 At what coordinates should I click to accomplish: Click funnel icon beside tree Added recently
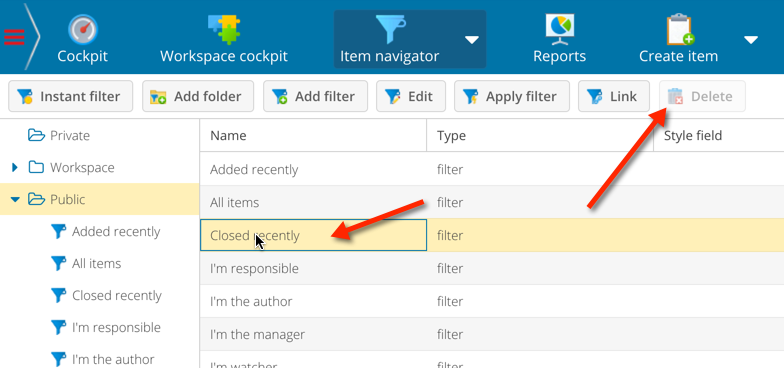coord(58,232)
